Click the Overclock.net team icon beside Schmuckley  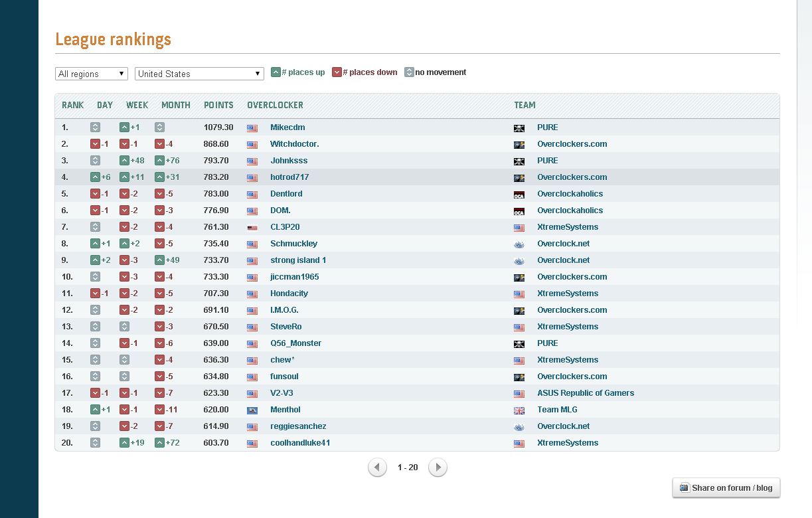click(x=519, y=244)
